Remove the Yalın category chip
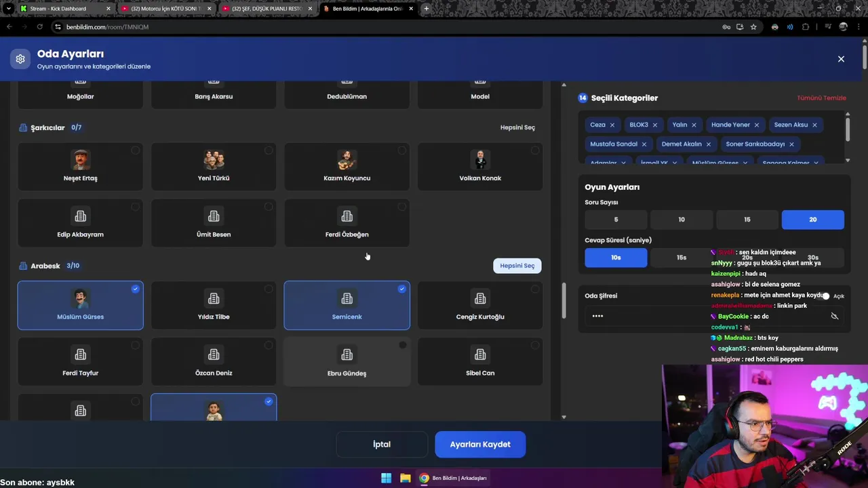The image size is (868, 488). click(x=694, y=125)
